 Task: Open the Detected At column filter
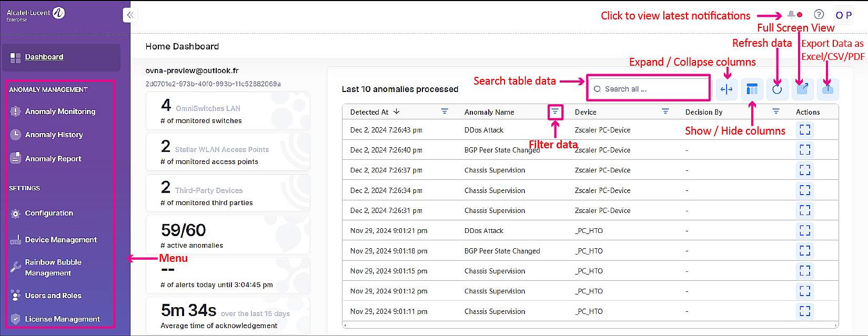coord(445,111)
